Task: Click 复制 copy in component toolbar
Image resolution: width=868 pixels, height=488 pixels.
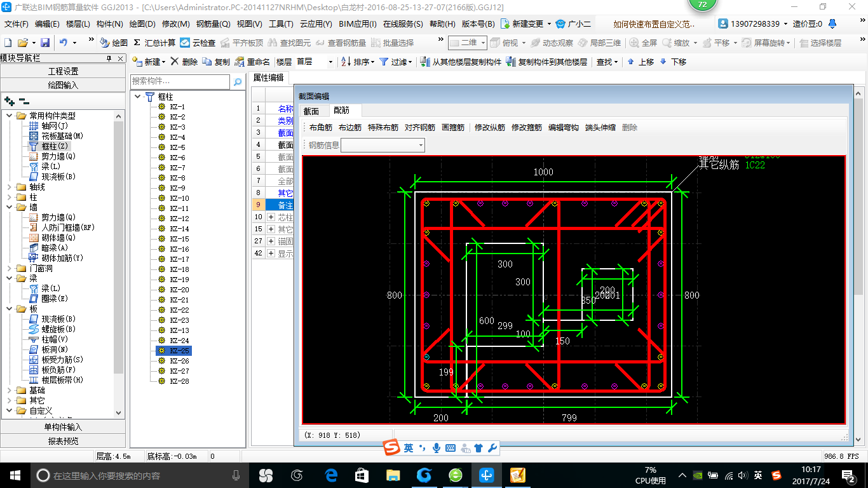Action: (x=216, y=62)
